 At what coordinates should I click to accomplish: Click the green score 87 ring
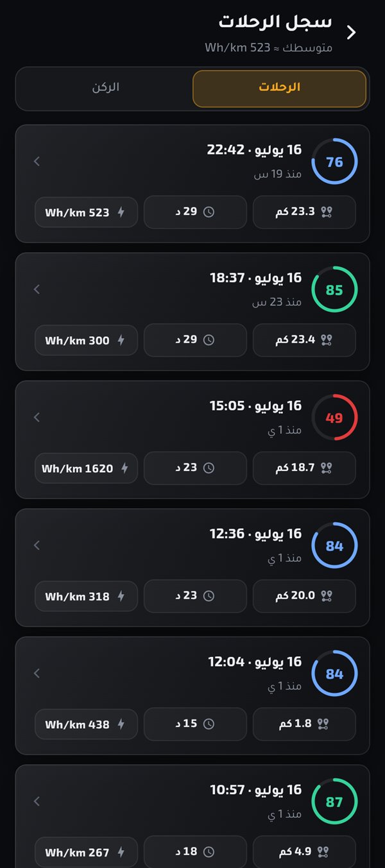click(x=334, y=802)
